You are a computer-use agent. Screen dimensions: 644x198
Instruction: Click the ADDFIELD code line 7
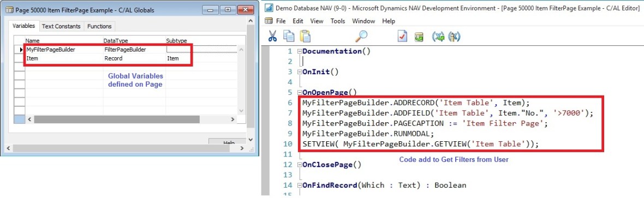(448, 113)
